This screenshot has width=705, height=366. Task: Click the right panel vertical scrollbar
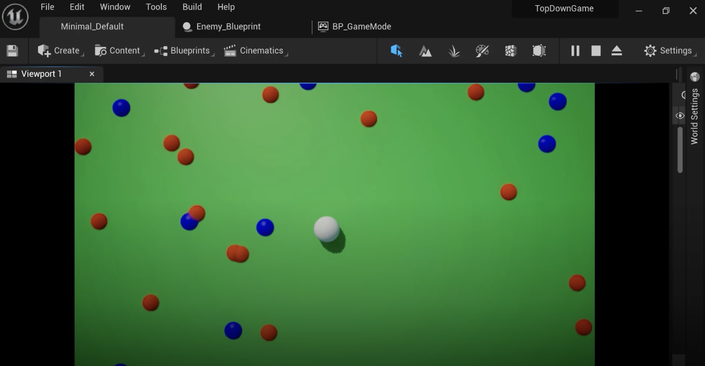click(680, 150)
